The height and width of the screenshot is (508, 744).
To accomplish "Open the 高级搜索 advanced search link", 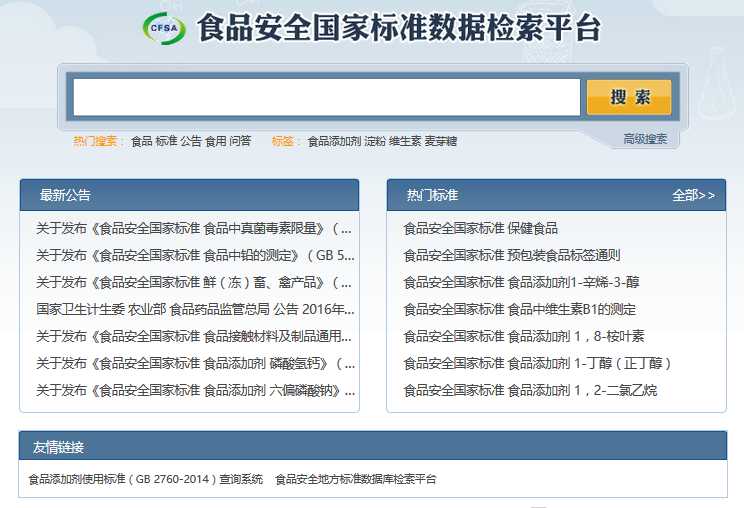I will [x=645, y=139].
